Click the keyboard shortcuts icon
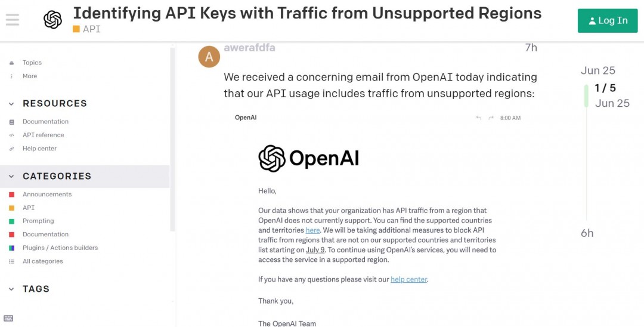Viewport: 644px width, 327px height. click(8, 318)
